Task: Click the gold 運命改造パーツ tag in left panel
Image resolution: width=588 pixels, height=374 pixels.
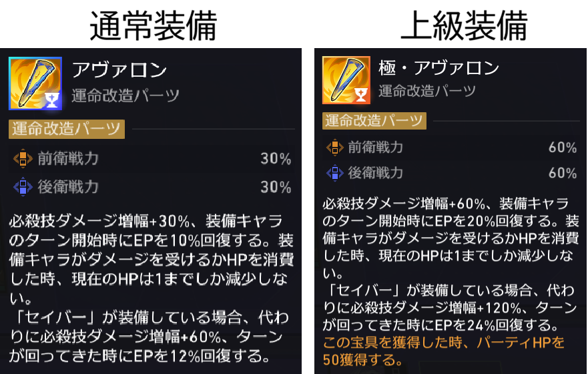Action: tap(67, 129)
